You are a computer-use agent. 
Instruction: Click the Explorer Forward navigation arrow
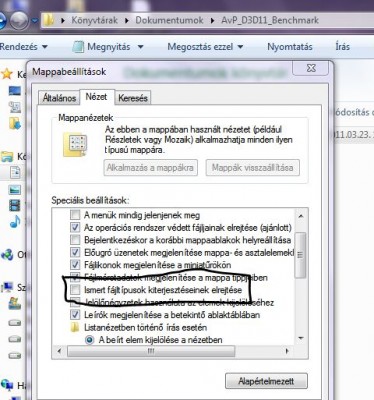[19, 21]
